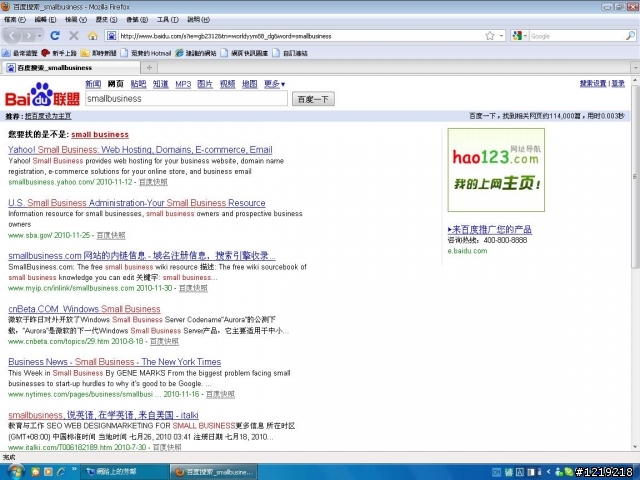The height and width of the screenshot is (480, 640).
Task: Go back with the Back arrow
Action: 12,36
